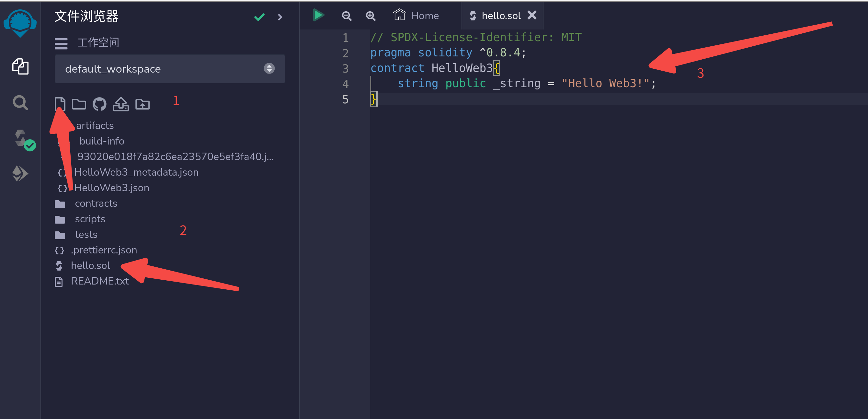Click the 工作空间 label
The image size is (868, 419).
(98, 42)
